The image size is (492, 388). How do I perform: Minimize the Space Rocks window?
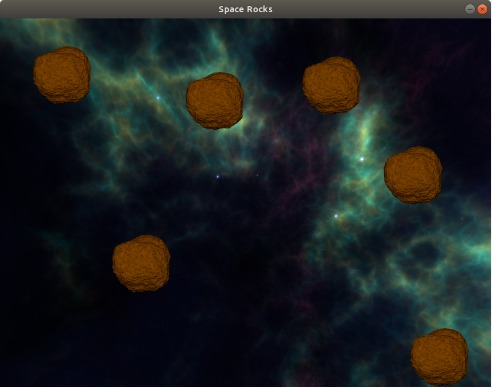click(x=470, y=9)
